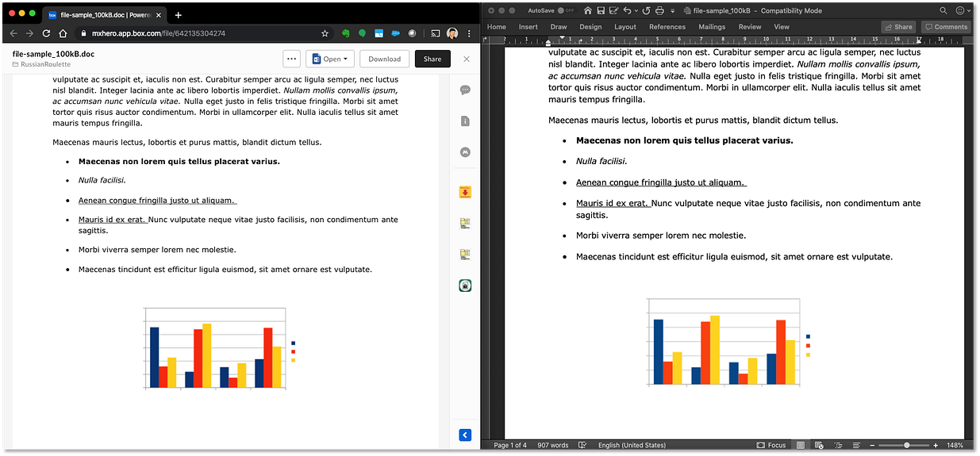Open RussianRoulette folder link

(x=46, y=64)
